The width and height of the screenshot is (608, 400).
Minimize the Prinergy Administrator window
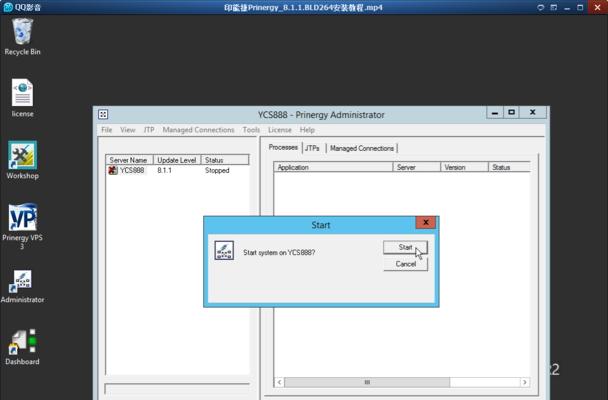(x=495, y=112)
